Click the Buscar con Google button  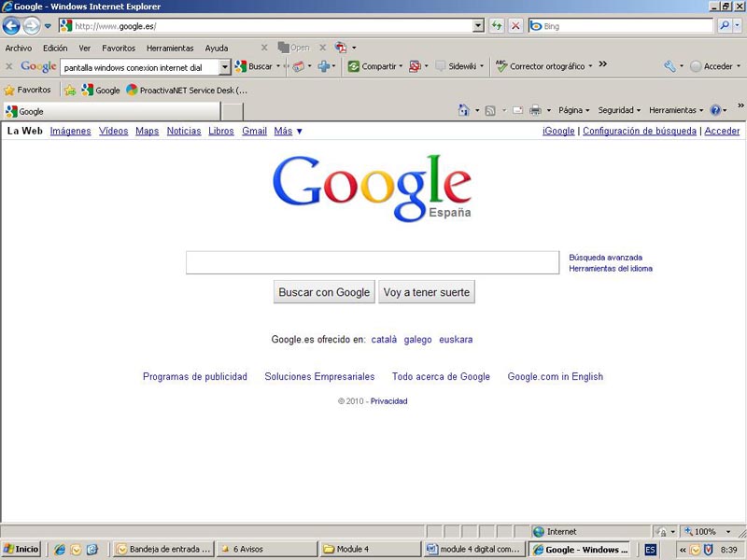324,292
